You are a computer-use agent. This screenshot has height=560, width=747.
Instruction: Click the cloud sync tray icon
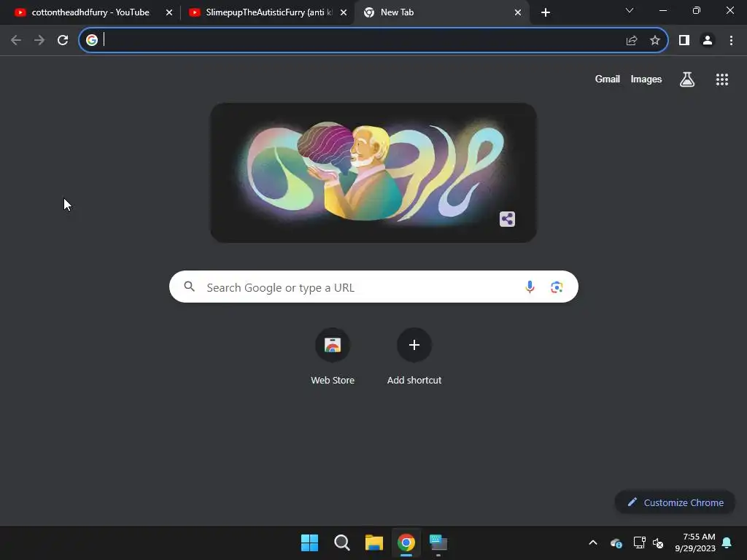pyautogui.click(x=616, y=542)
